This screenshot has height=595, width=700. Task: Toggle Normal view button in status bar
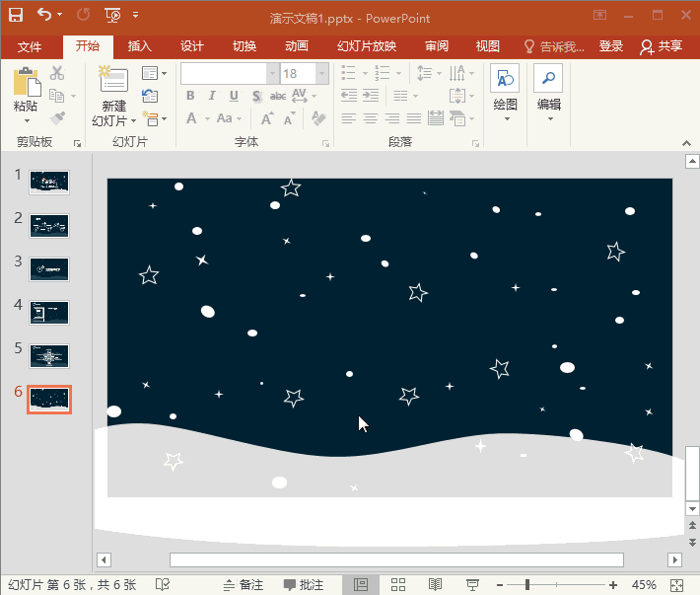361,585
